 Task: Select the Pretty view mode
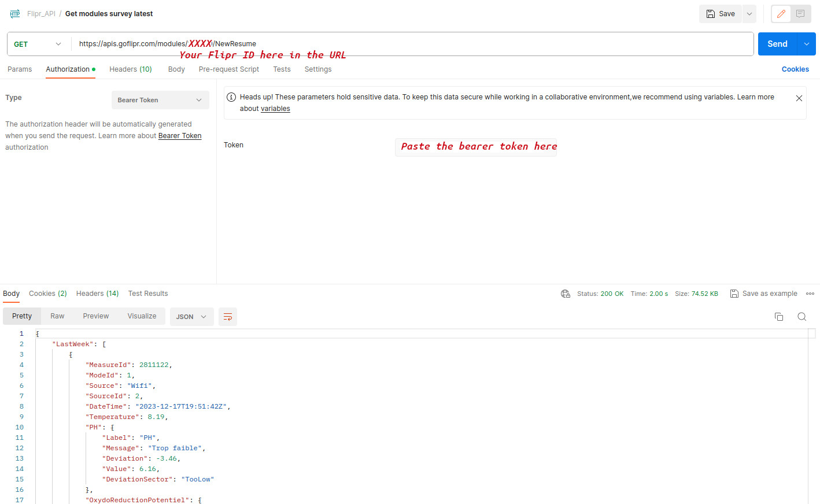point(22,316)
